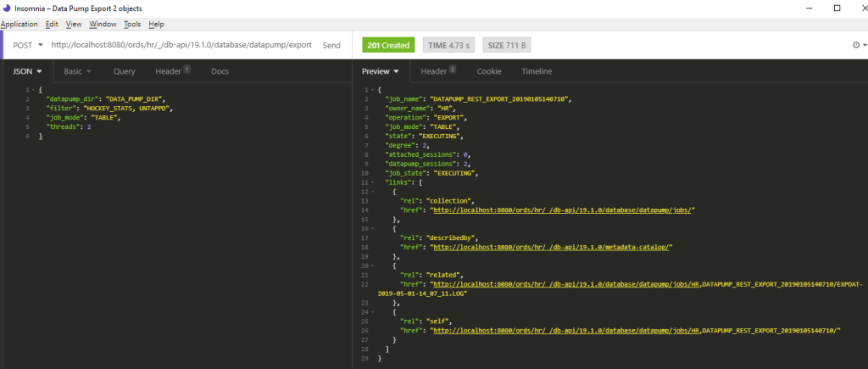The width and height of the screenshot is (868, 369).
Task: Click the 201 Created status badge
Action: click(387, 45)
